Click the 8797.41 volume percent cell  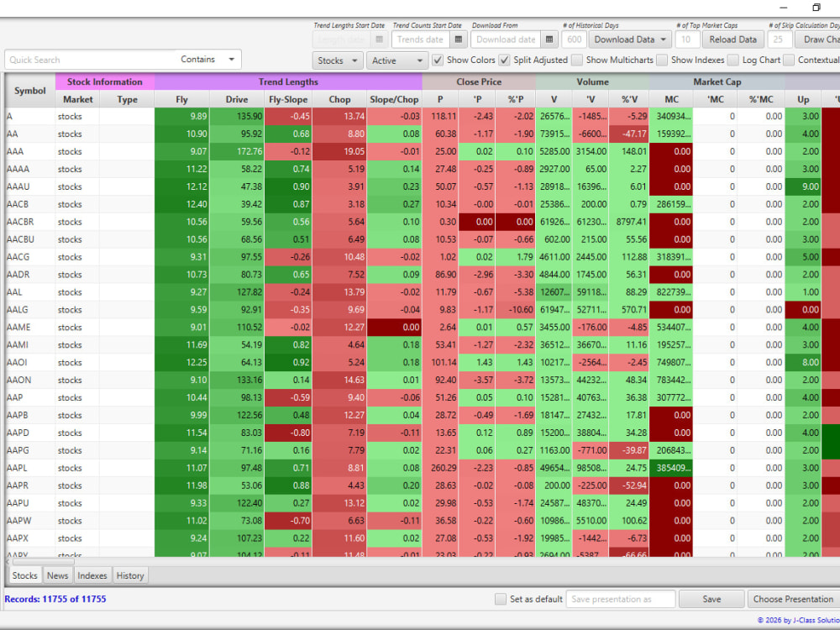pyautogui.click(x=629, y=222)
